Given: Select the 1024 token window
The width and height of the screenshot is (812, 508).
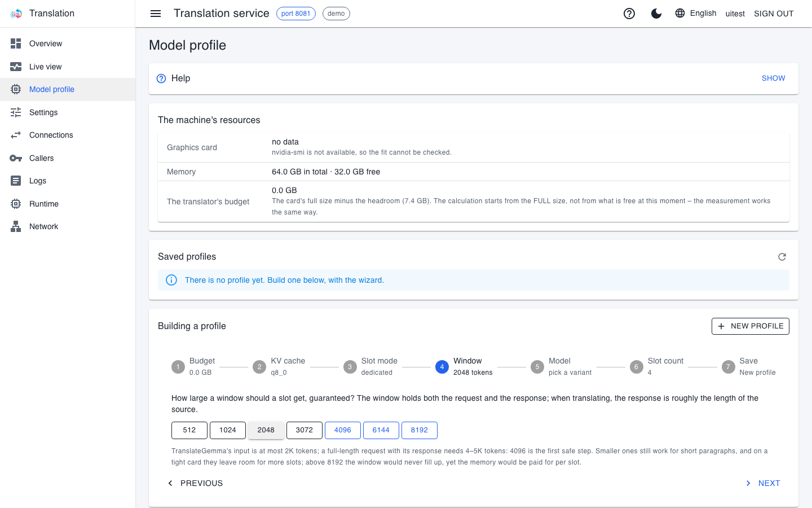Looking at the screenshot, I should pyautogui.click(x=228, y=430).
